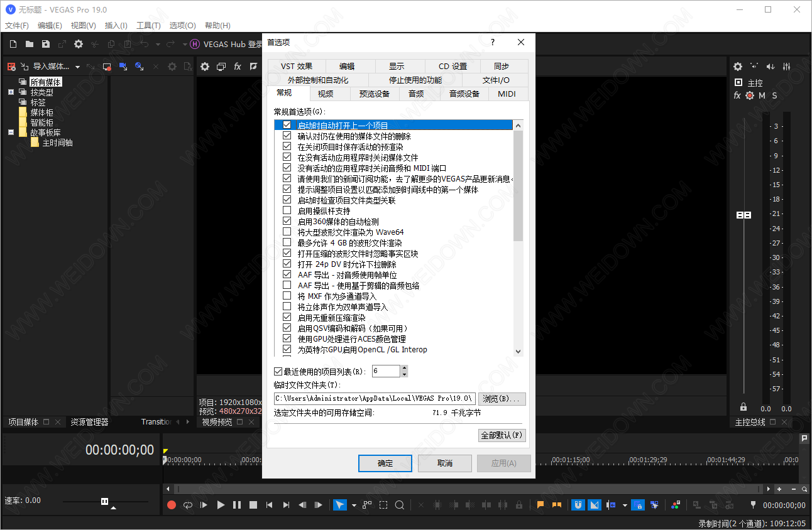Collapse the '故事板库' tree node
The width and height of the screenshot is (812, 530).
[11, 132]
